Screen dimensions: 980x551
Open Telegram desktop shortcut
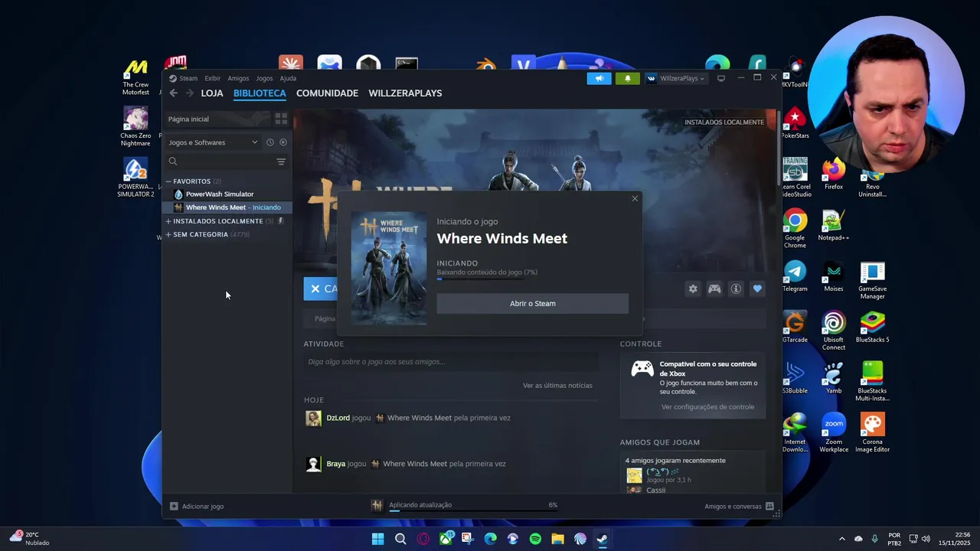point(795,277)
